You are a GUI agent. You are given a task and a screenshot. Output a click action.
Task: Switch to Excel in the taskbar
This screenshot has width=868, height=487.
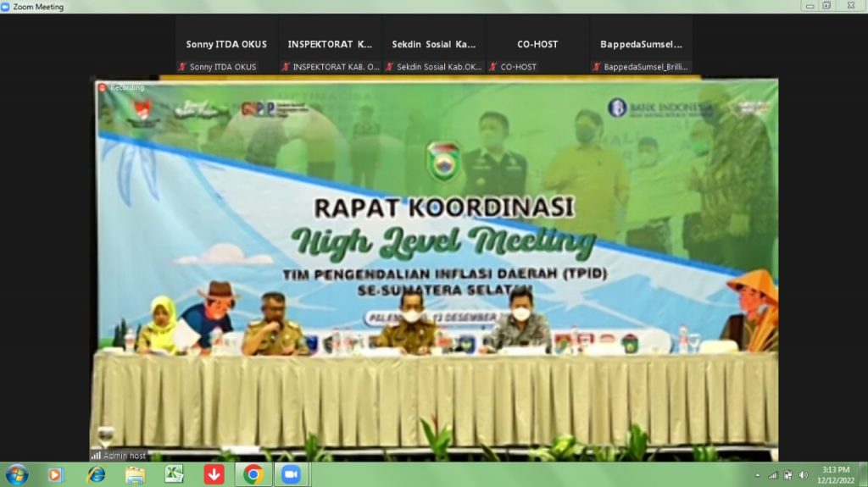(175, 475)
